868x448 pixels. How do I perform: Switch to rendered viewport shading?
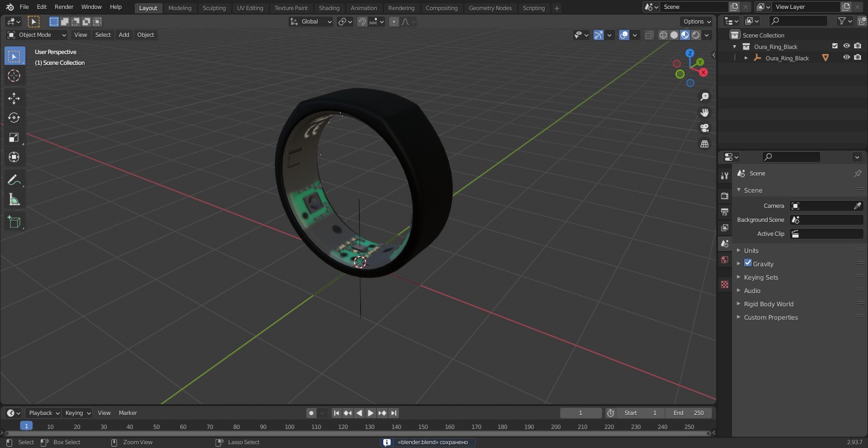(696, 35)
